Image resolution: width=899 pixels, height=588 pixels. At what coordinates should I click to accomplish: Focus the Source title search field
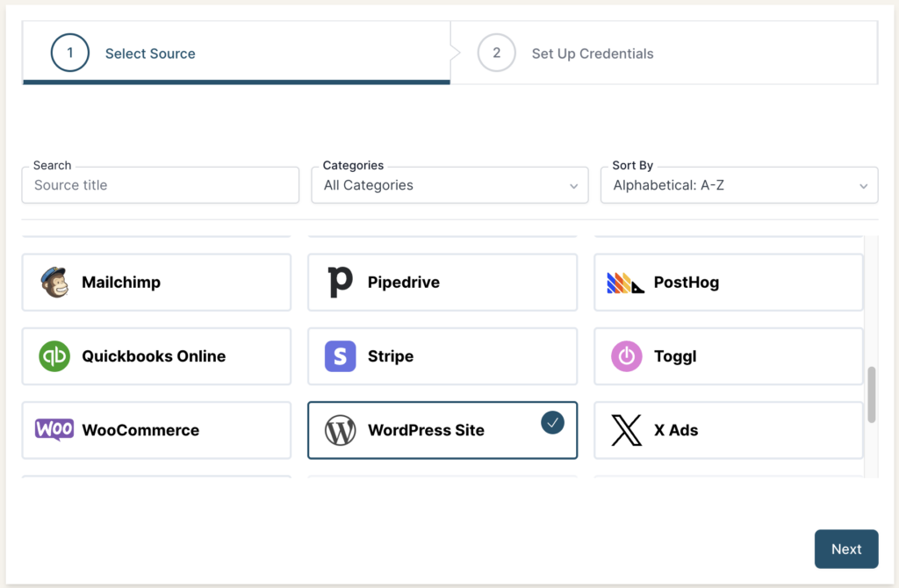coord(161,185)
